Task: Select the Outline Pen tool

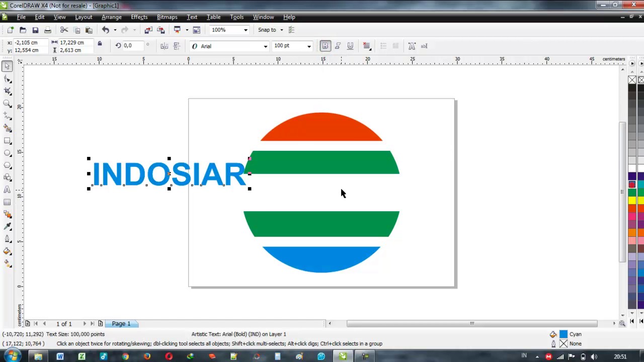Action: pyautogui.click(x=7, y=239)
